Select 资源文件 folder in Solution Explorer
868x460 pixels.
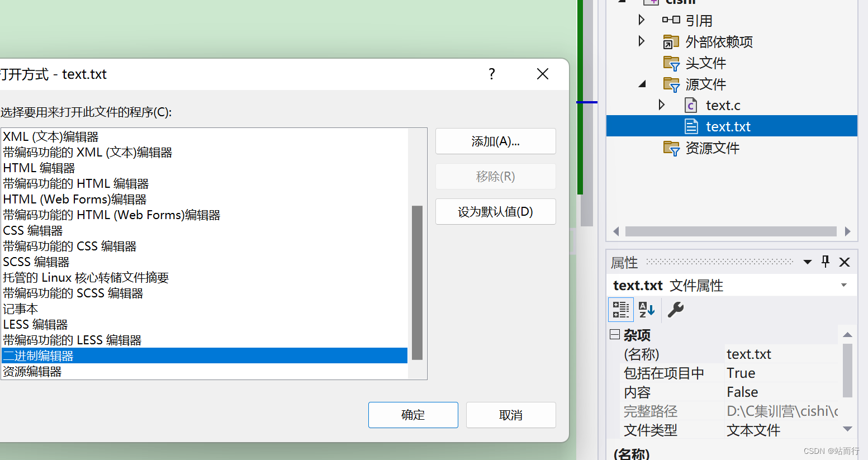point(712,148)
